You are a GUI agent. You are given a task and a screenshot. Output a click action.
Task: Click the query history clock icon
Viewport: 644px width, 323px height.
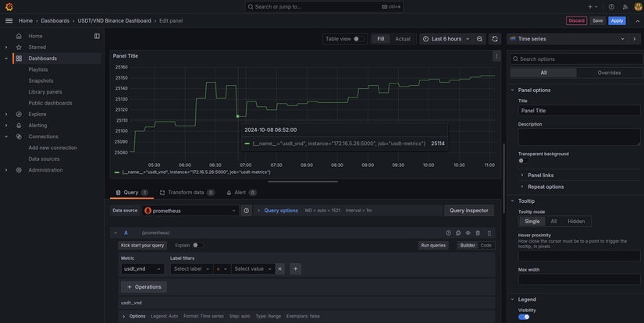(x=247, y=211)
